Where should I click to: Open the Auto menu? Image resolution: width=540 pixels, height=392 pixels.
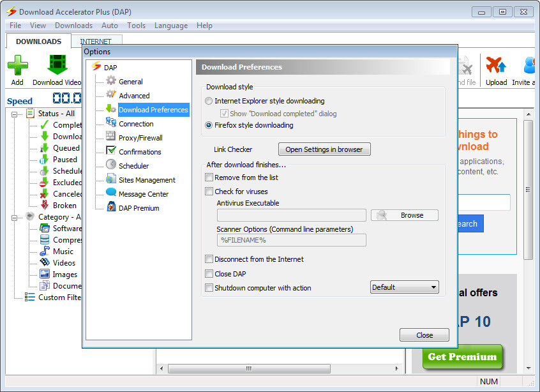click(110, 26)
